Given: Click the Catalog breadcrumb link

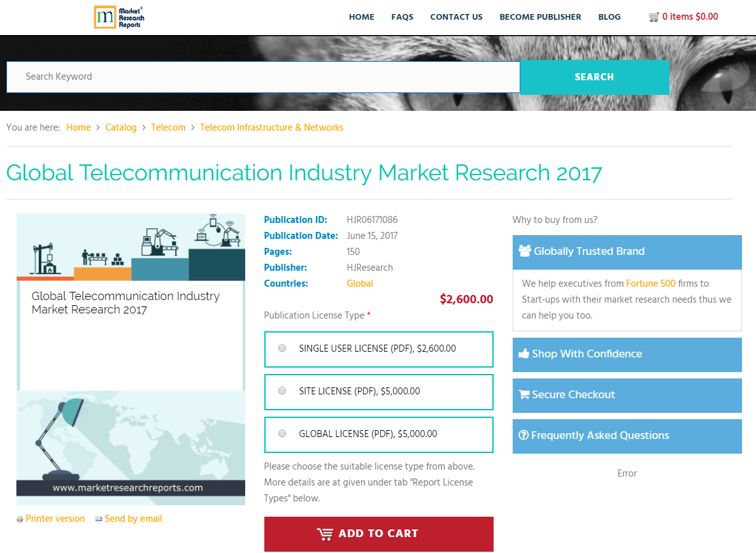Looking at the screenshot, I should coord(121,127).
